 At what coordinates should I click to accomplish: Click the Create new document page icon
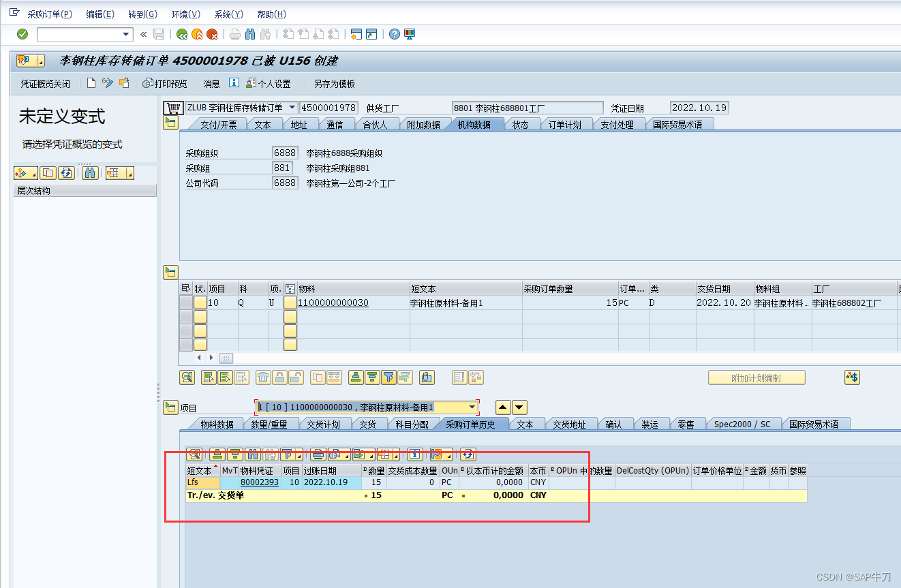coord(91,83)
